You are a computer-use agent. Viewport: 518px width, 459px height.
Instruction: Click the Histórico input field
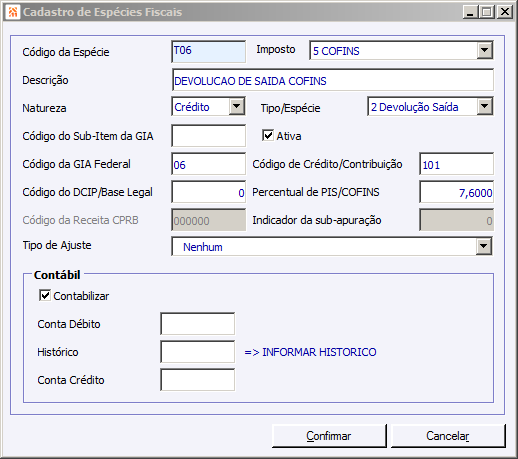(x=198, y=352)
